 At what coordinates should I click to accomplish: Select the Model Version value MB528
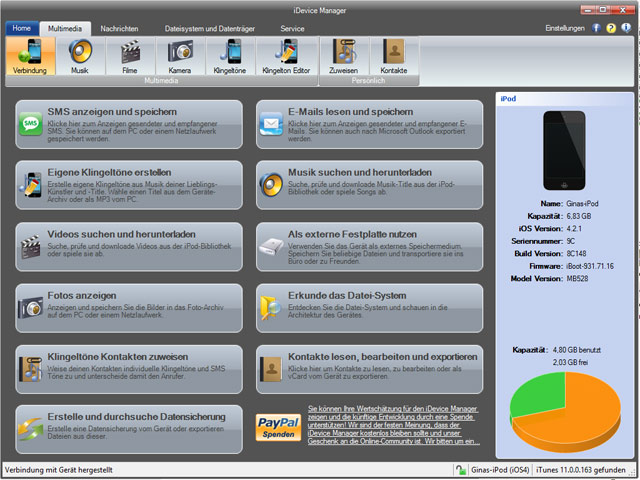point(577,279)
